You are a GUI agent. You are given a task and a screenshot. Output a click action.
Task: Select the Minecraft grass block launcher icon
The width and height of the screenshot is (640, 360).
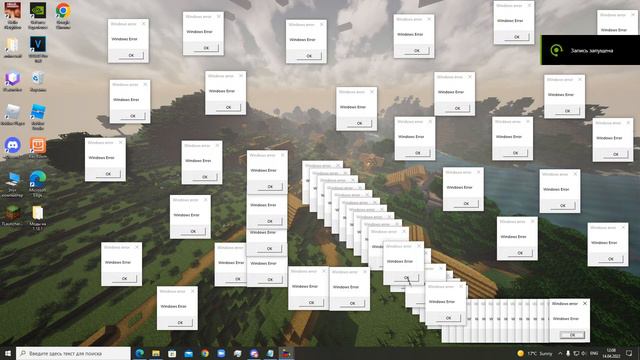point(13,216)
